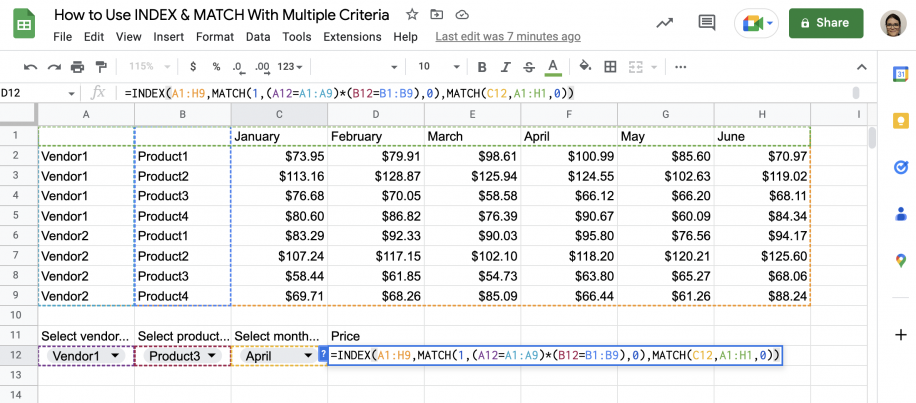Open Google Calendar side panel
This screenshot has height=403, width=916.
[x=900, y=75]
